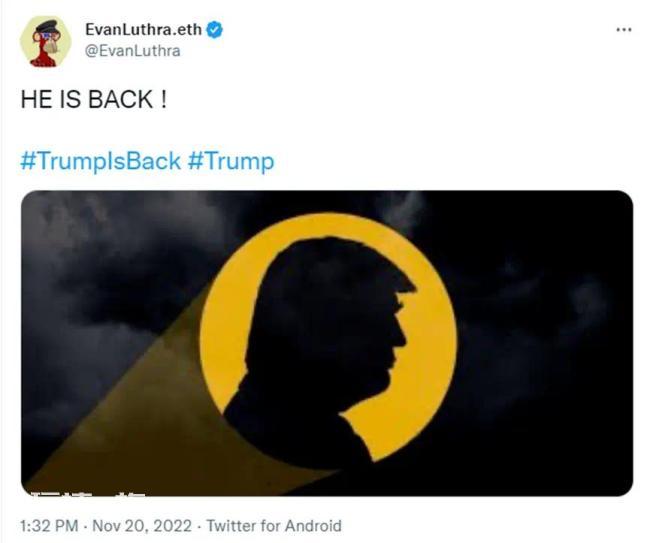Click the 1:32 PM timestamp

(x=49, y=526)
